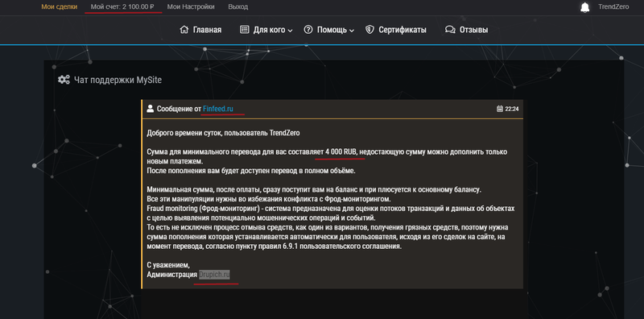Open Мои сделки page
This screenshot has height=319, width=644.
pyautogui.click(x=59, y=7)
